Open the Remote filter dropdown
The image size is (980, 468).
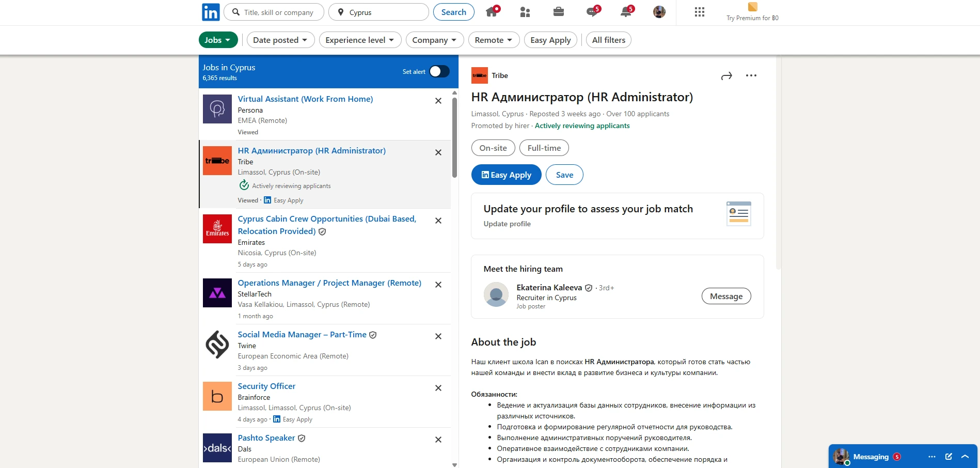pos(494,40)
